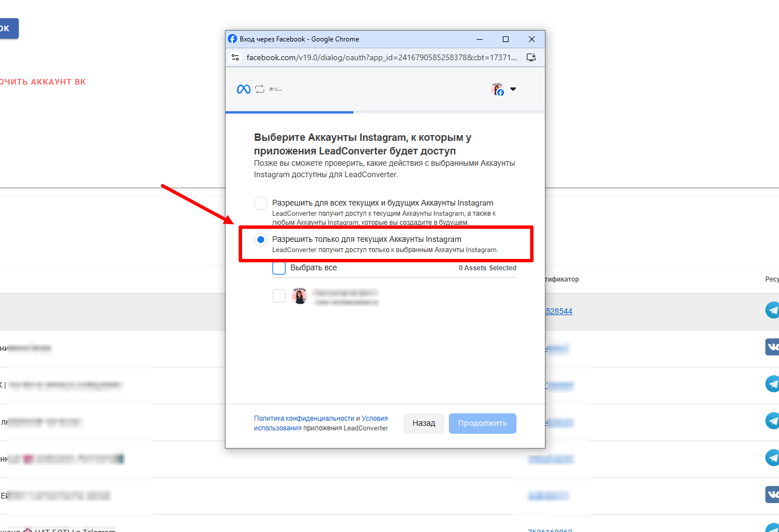Viewport: 779px width, 532px height.
Task: Maximize the Facebook login popup window
Action: [506, 39]
